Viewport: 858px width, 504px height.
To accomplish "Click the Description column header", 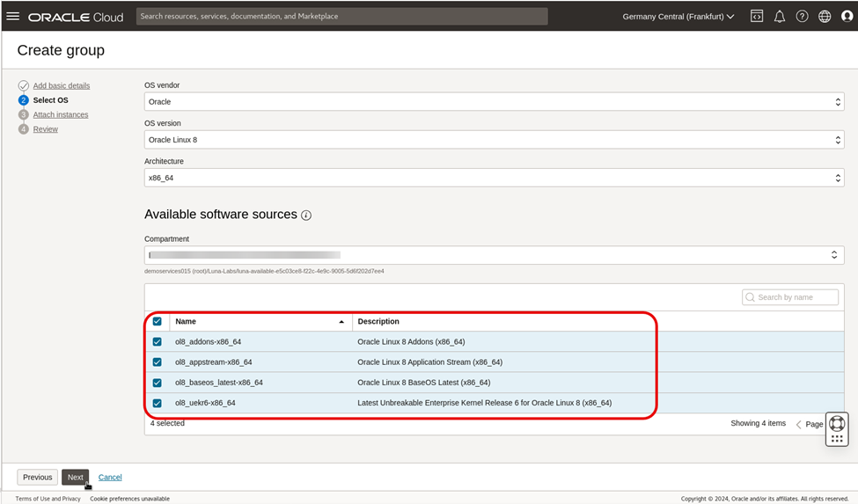I will pos(378,321).
